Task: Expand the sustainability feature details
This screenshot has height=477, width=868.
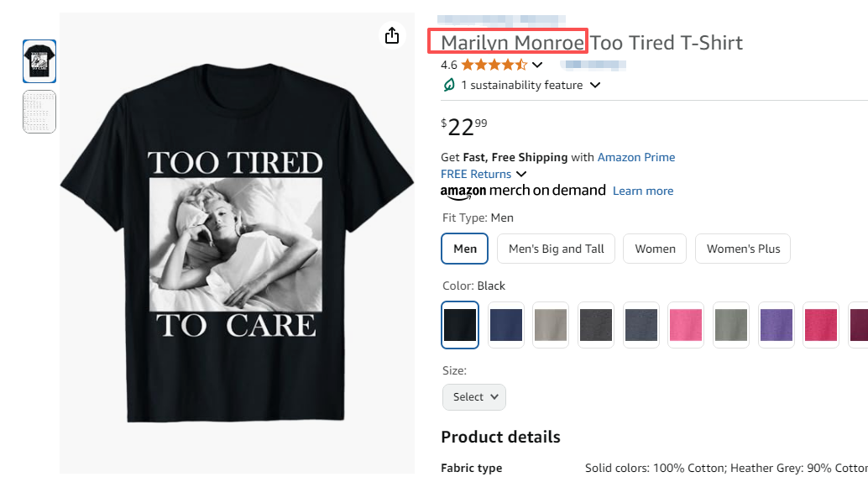Action: coord(595,85)
